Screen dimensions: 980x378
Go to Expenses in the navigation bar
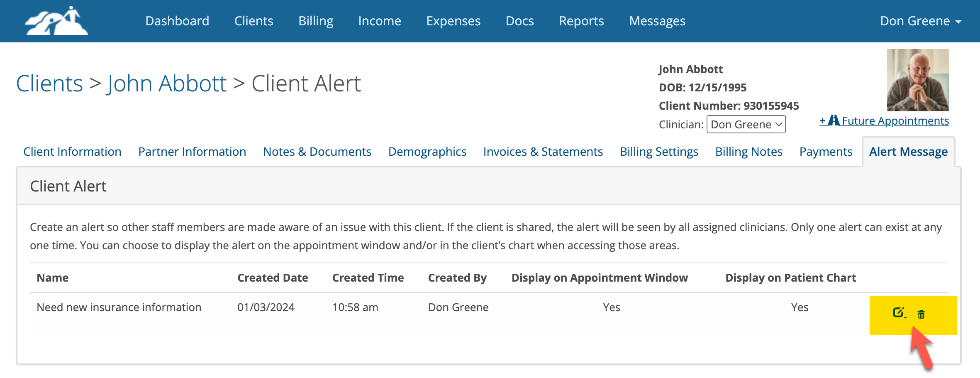(453, 21)
